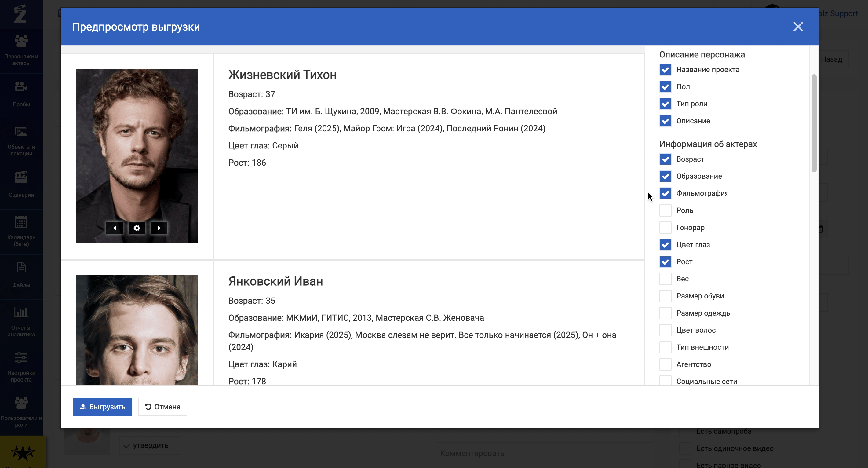Close the Предпросмотр выгрузки dialog
The image size is (868, 468).
798,27
